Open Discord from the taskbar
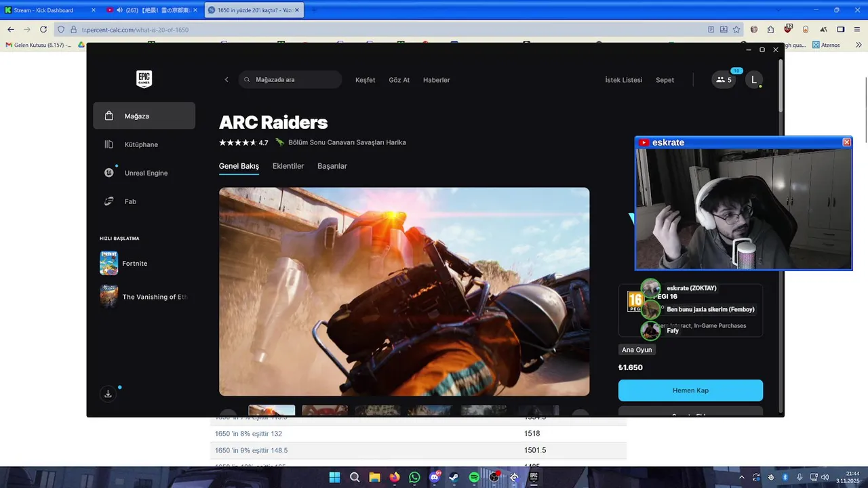The height and width of the screenshot is (488, 868). tap(435, 477)
